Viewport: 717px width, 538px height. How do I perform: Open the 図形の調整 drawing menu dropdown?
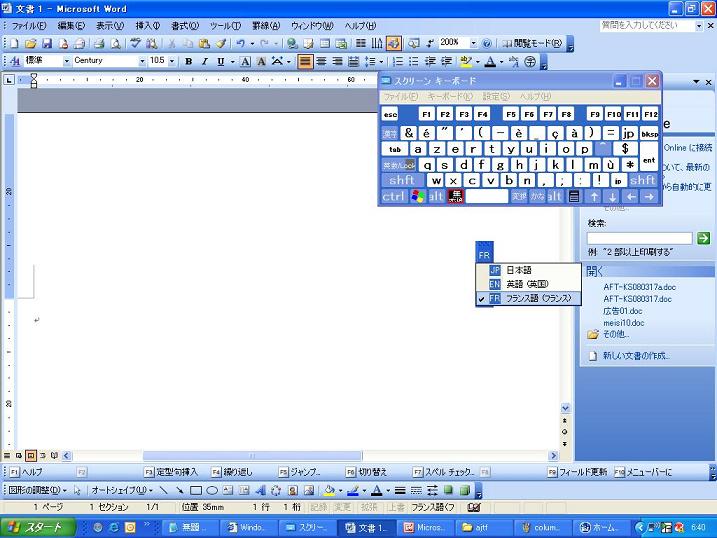point(37,490)
